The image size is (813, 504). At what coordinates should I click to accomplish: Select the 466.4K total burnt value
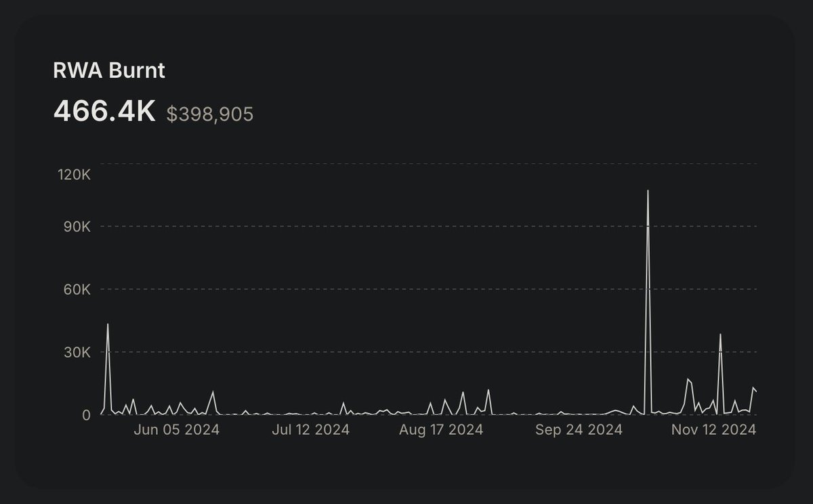(104, 112)
